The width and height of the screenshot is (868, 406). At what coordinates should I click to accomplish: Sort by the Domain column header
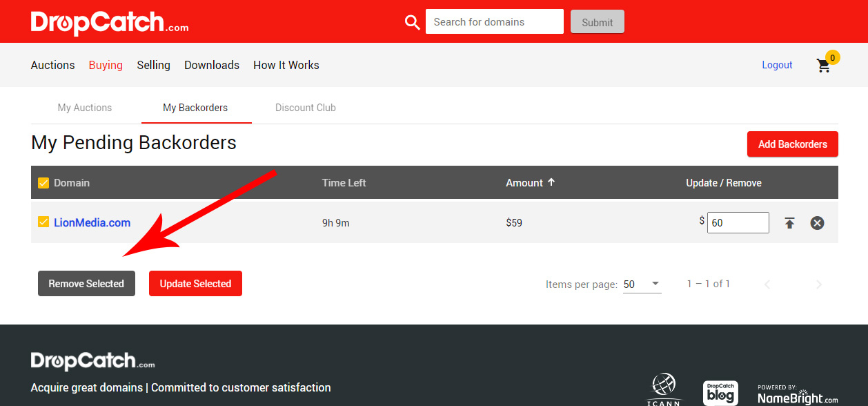72,183
